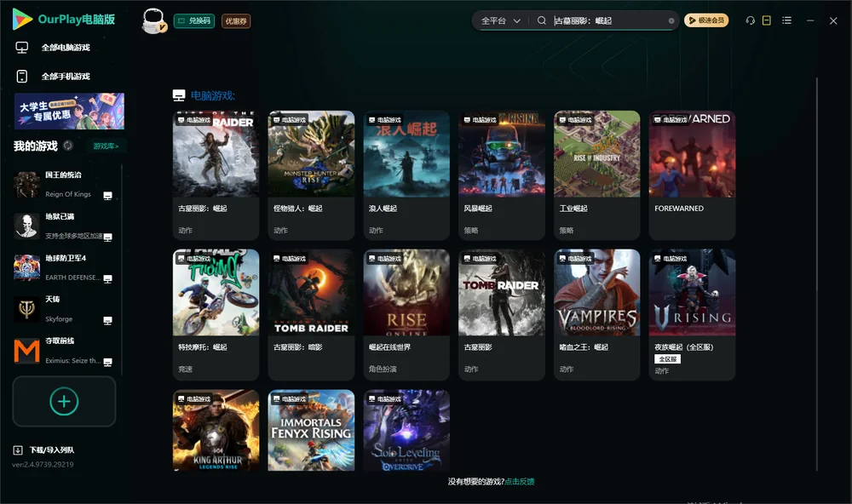This screenshot has height=504, width=852.
Task: Open 风暴崛起 game card
Action: tap(502, 175)
